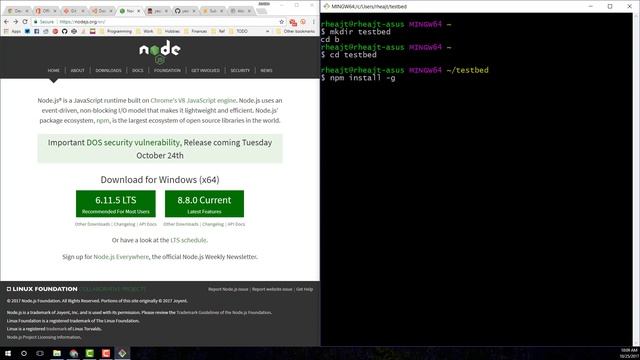The height and width of the screenshot is (360, 640).
Task: Download the 6.11.5 LTS version
Action: (116, 204)
